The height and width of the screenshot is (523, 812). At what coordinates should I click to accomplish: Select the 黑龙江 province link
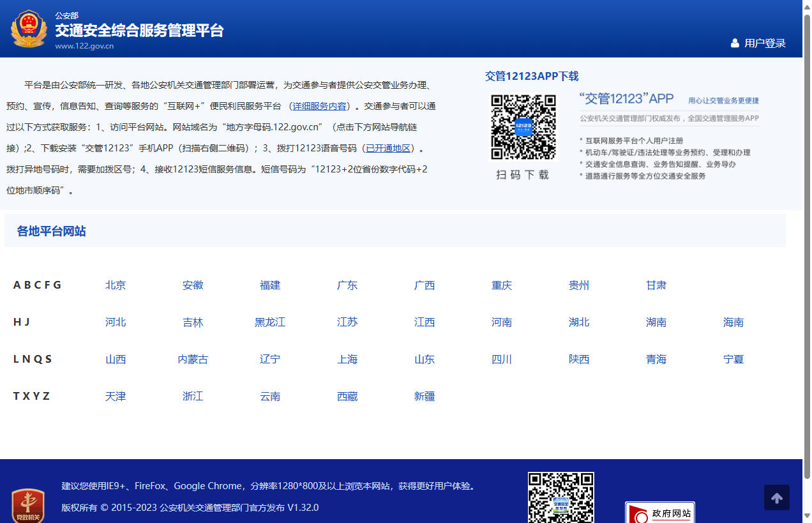269,322
